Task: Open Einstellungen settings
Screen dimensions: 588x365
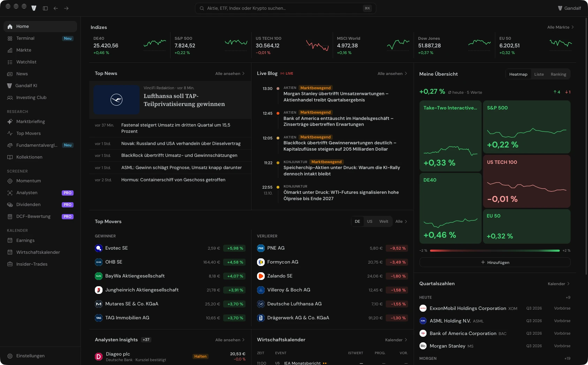Action: click(x=40, y=356)
